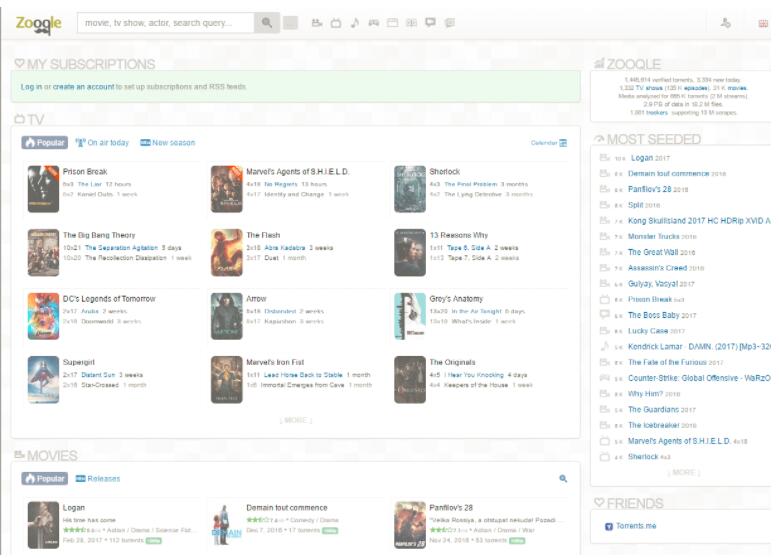The width and height of the screenshot is (779, 558).
Task: Open the TV Calendar link
Action: click(x=549, y=143)
